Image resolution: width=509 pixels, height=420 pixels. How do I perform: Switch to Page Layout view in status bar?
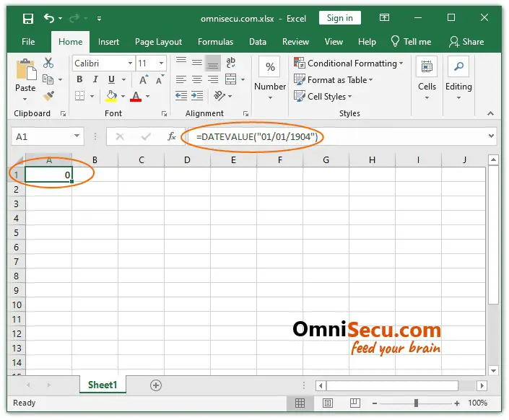point(328,403)
